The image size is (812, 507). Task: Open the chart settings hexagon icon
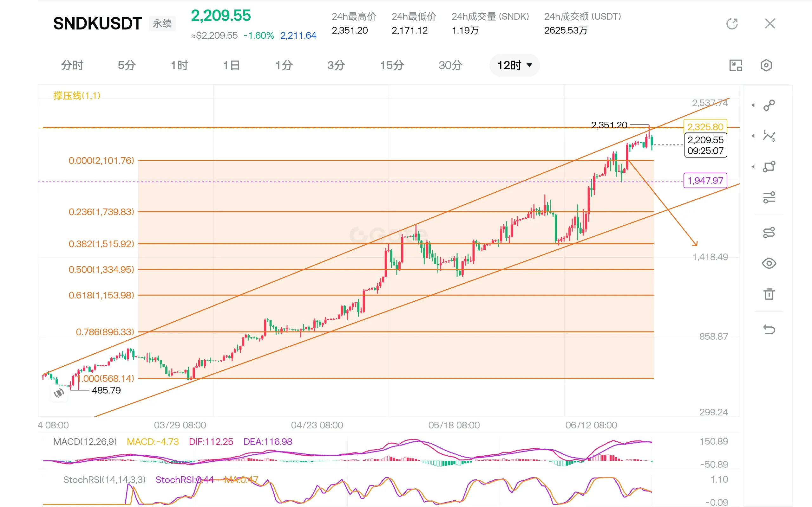point(766,65)
